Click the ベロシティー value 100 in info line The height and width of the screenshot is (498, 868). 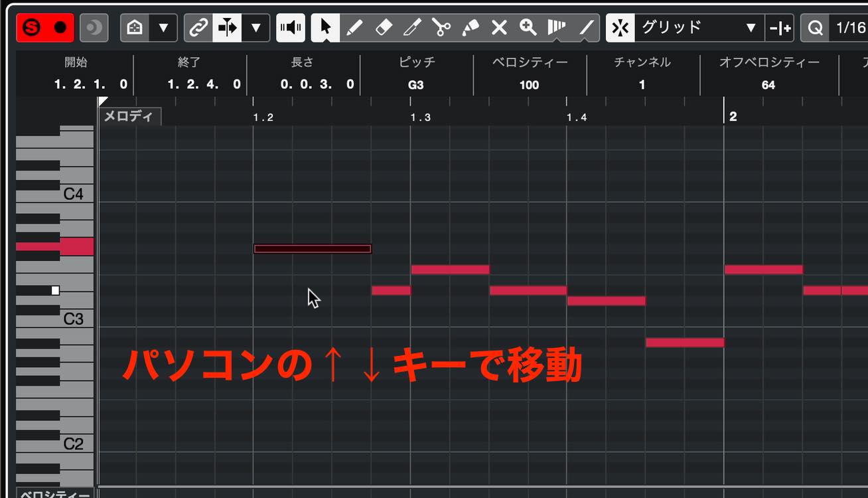tap(529, 85)
